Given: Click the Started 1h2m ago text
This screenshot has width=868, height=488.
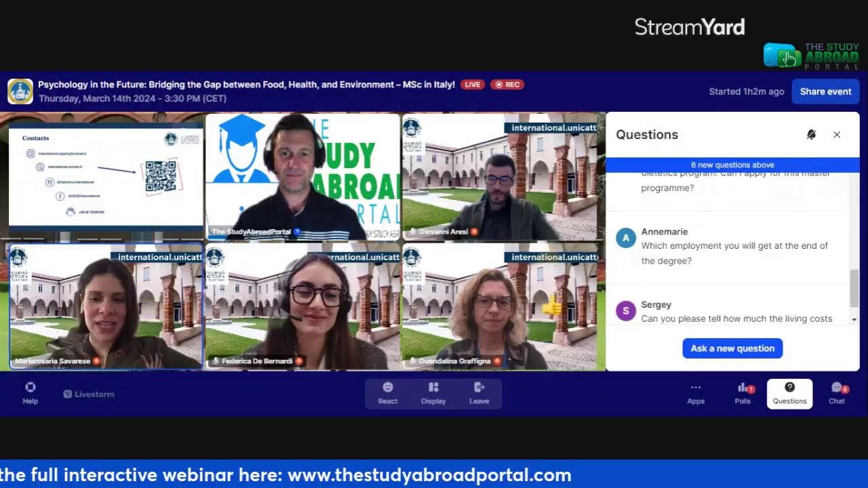Looking at the screenshot, I should (747, 91).
